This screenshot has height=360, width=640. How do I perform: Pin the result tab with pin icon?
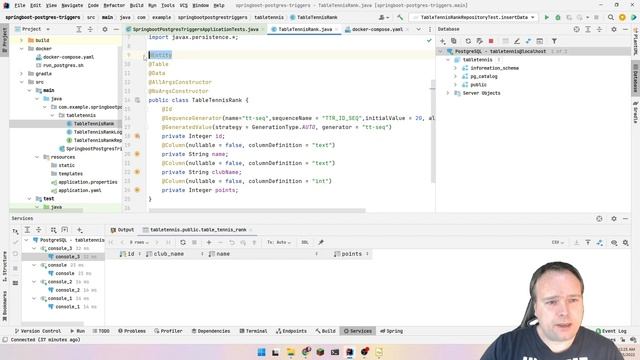(321, 242)
